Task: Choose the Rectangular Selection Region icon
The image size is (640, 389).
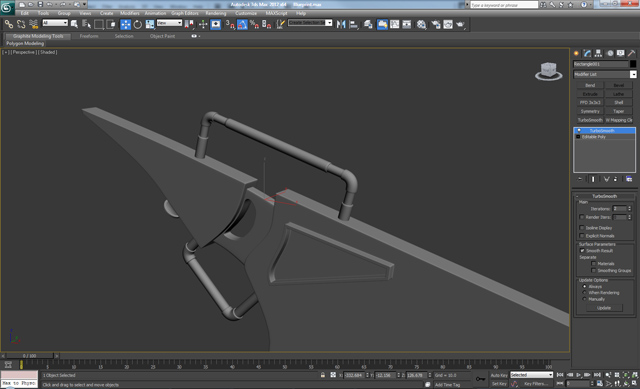Action: click(98, 24)
